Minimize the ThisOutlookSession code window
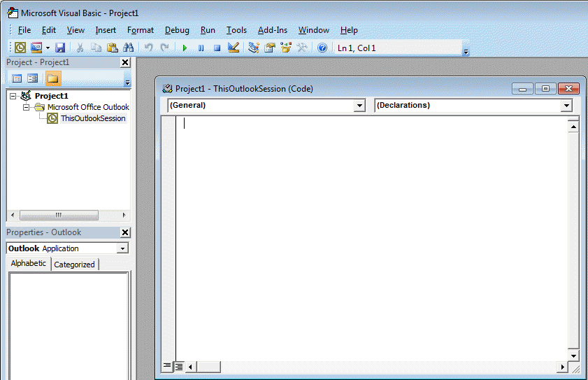Image resolution: width=588 pixels, height=380 pixels. coord(522,89)
